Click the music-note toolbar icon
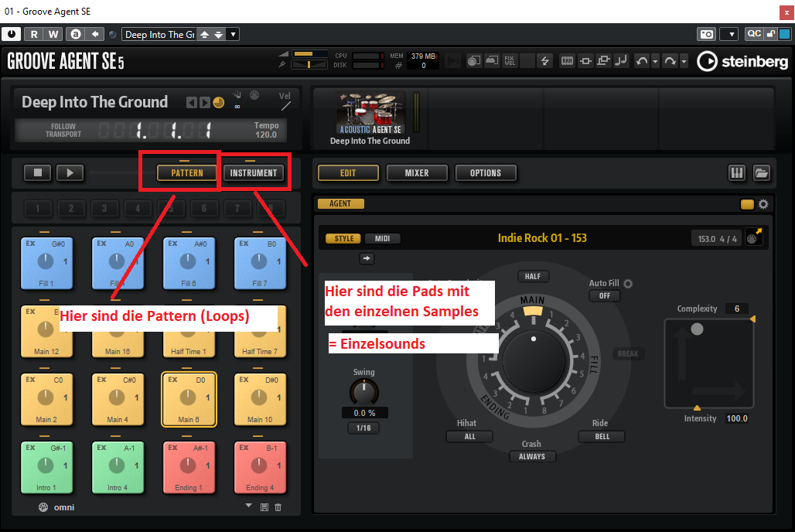Viewport: 795px width, 532px height. [620, 61]
